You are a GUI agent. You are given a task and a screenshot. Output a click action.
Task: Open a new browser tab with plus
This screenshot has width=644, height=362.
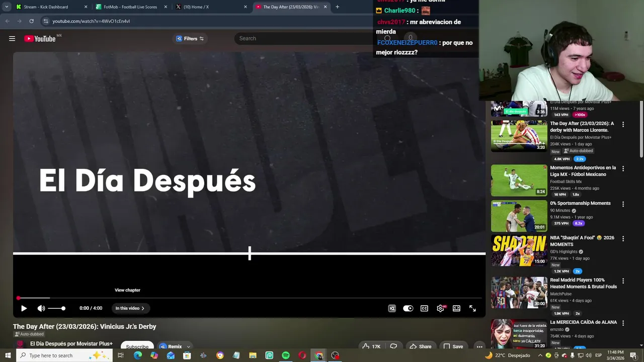pos(337,7)
